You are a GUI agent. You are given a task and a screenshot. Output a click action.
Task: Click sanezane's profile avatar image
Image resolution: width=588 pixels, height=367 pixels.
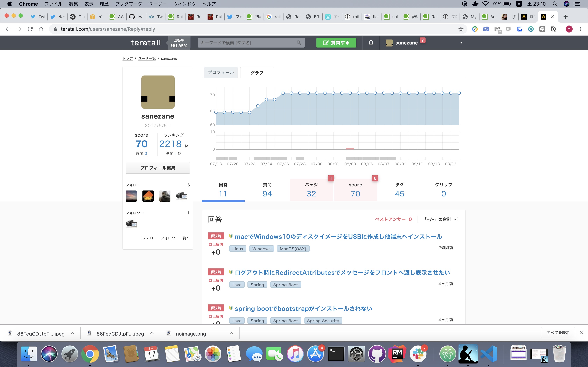pos(158,92)
